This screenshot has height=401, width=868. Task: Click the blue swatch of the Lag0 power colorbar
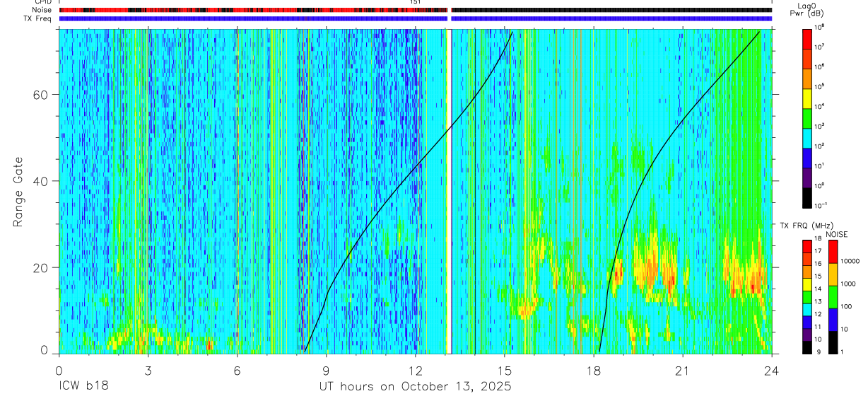click(x=807, y=157)
